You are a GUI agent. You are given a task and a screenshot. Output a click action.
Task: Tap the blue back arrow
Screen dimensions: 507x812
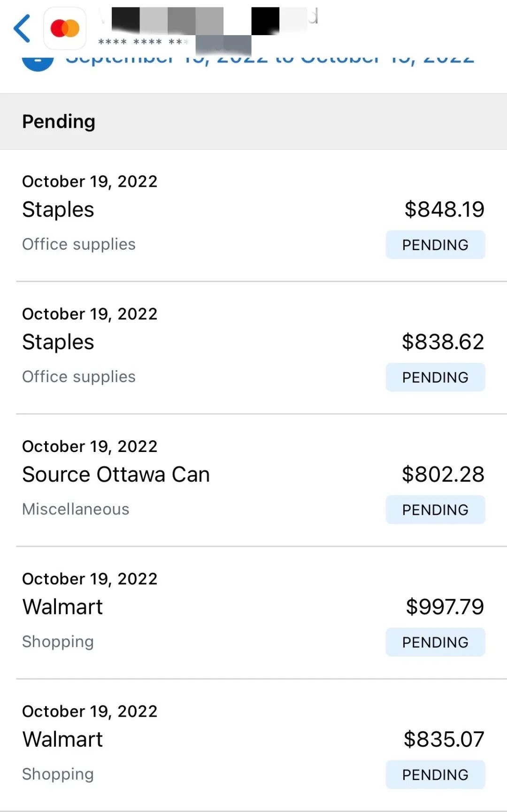pos(22,28)
